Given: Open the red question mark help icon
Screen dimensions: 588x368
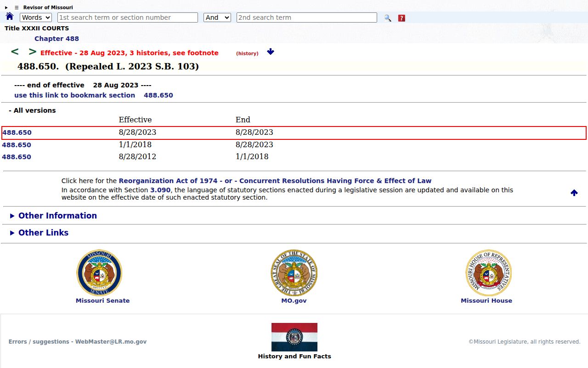Looking at the screenshot, I should click(401, 18).
